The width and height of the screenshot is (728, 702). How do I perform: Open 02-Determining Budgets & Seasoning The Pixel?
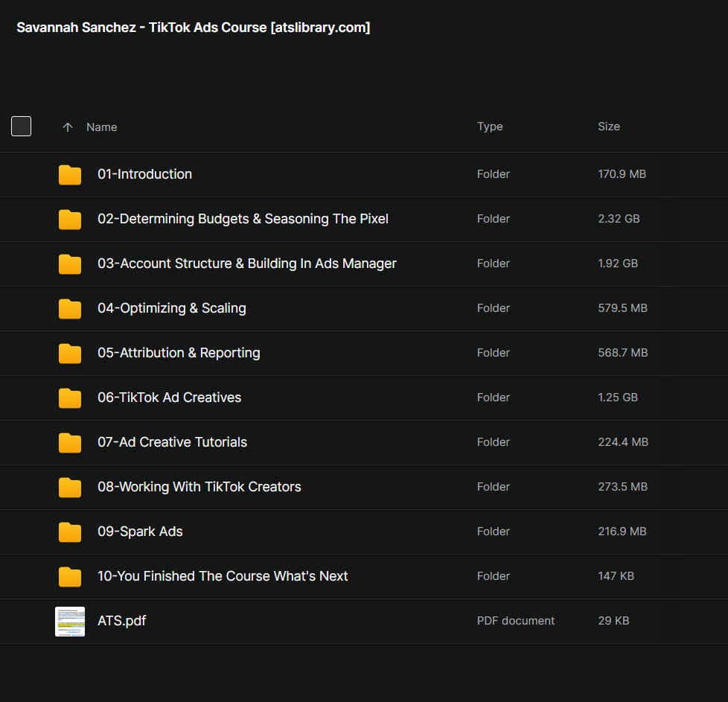click(243, 219)
